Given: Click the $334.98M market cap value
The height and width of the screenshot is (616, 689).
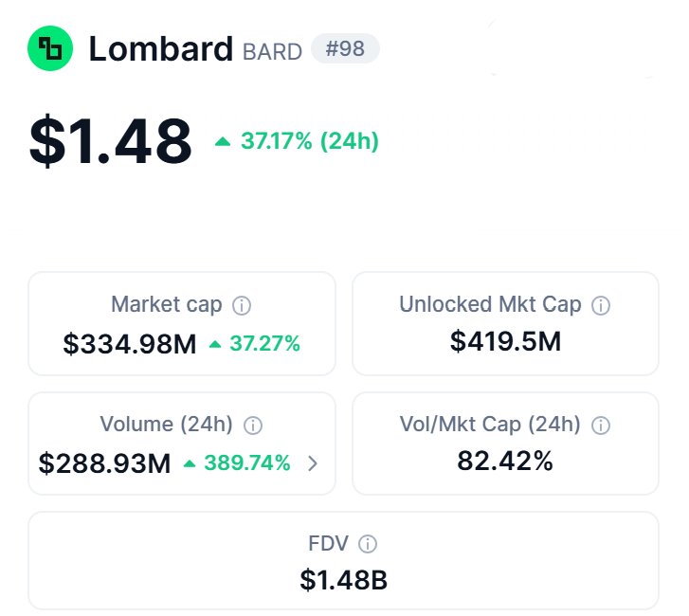Looking at the screenshot, I should [130, 344].
